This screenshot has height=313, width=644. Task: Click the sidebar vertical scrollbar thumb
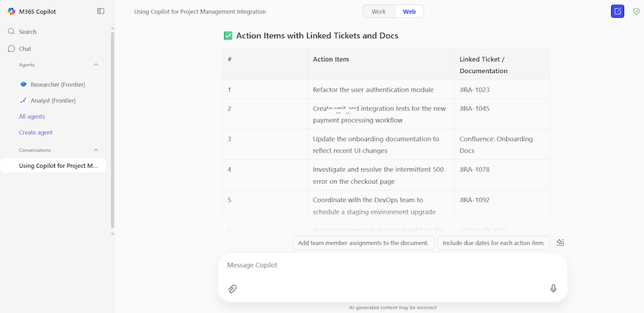113,130
